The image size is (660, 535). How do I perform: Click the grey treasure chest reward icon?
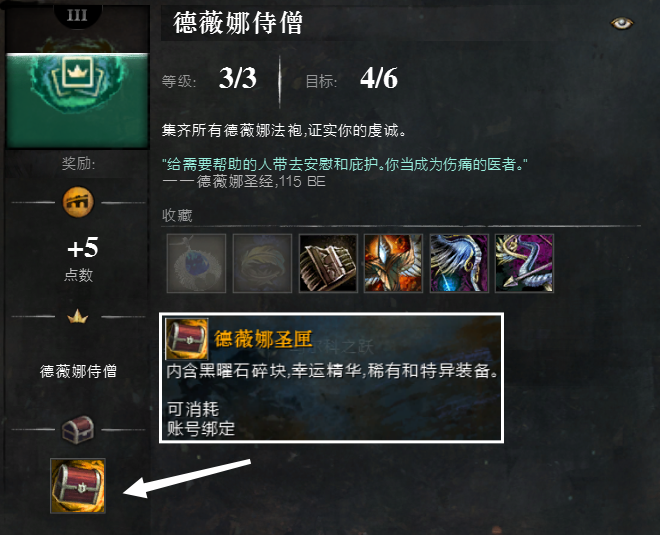78,429
